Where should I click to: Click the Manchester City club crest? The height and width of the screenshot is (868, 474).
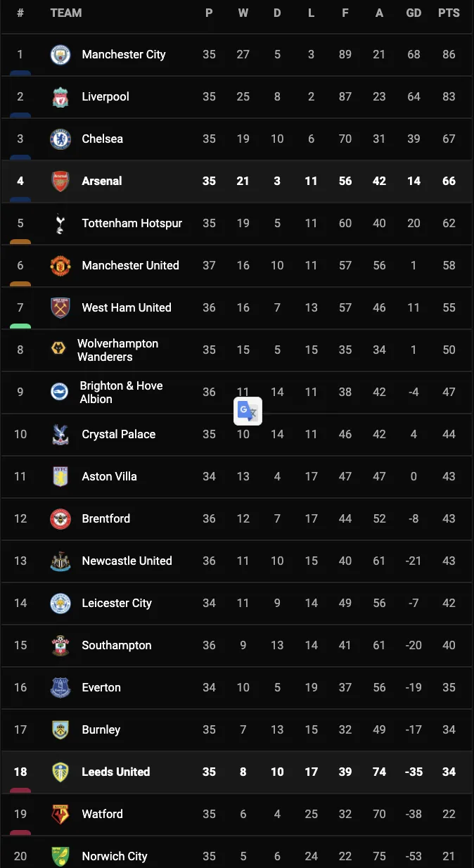point(60,55)
